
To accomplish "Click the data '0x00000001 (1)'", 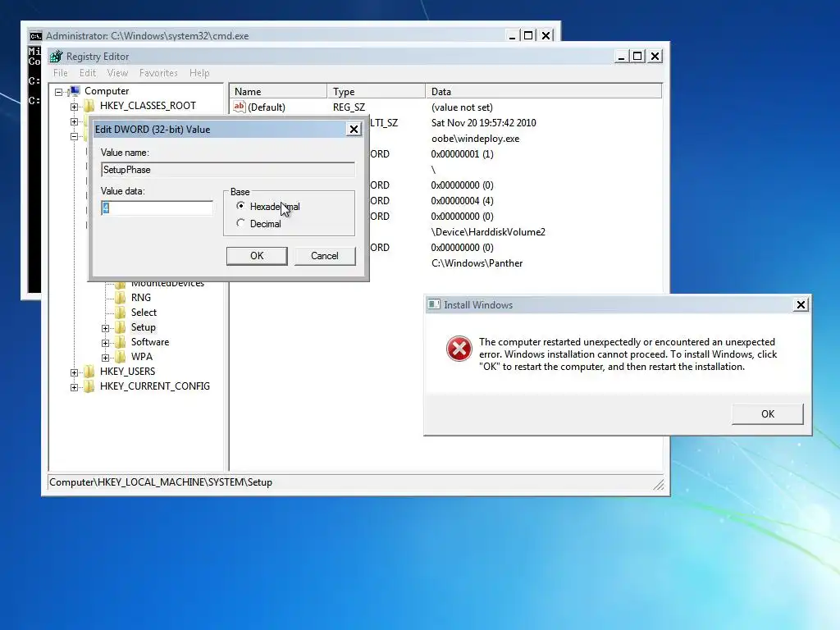I will [x=462, y=153].
